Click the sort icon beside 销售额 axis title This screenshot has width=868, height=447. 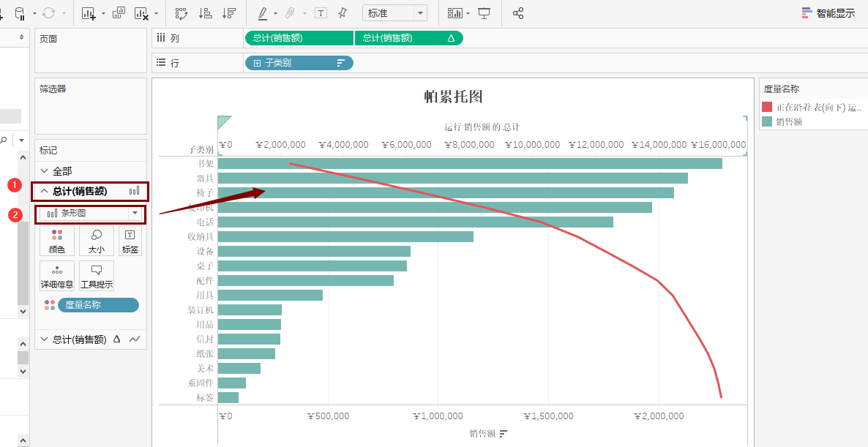[x=504, y=434]
